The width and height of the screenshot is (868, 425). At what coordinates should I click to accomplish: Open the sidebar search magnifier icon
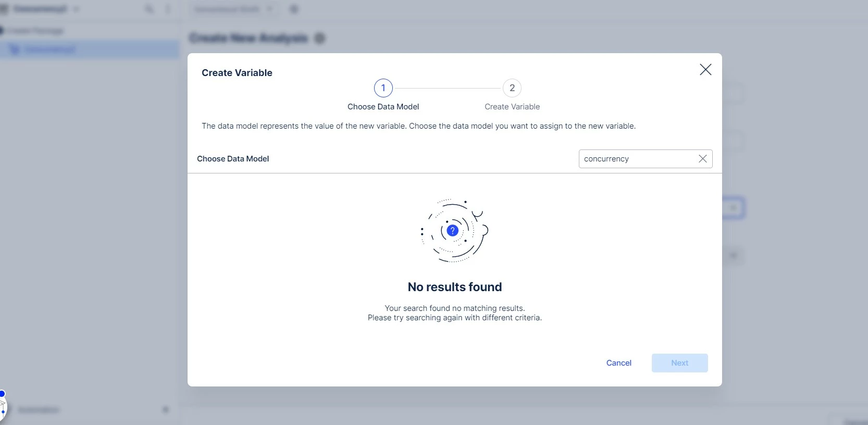(150, 9)
